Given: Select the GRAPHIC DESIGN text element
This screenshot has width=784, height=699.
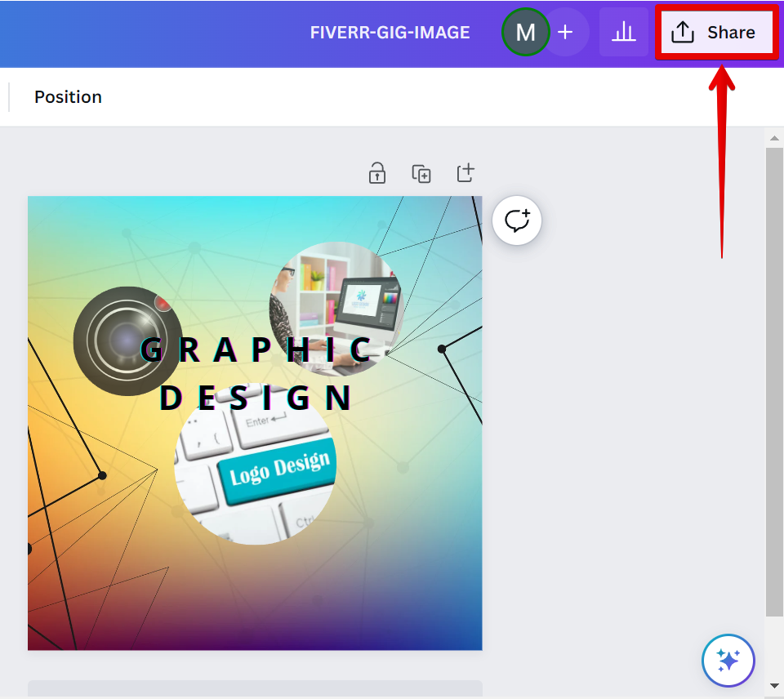Looking at the screenshot, I should click(256, 372).
